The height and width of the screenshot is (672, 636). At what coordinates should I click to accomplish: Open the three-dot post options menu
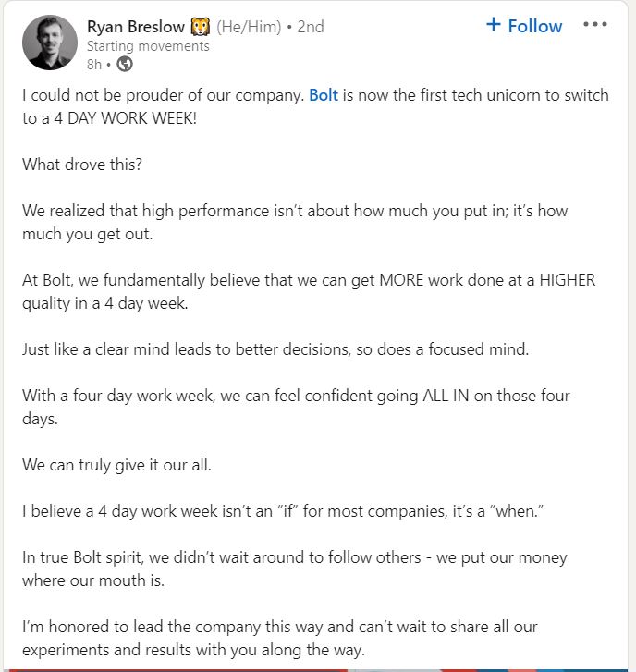coord(595,25)
